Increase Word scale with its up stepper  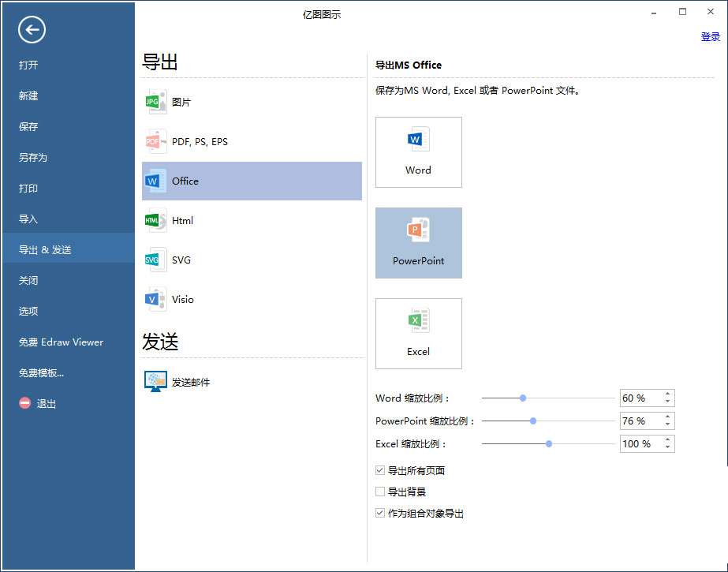(670, 394)
